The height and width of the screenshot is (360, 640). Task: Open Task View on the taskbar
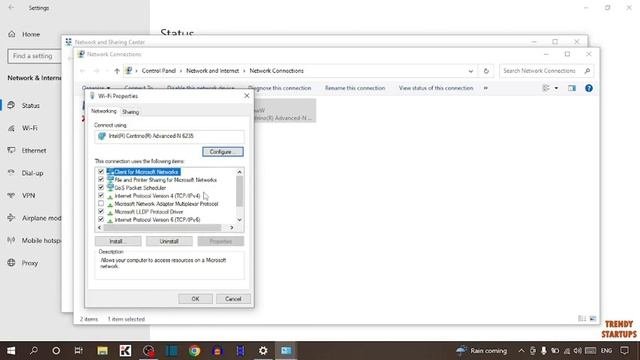point(78,351)
